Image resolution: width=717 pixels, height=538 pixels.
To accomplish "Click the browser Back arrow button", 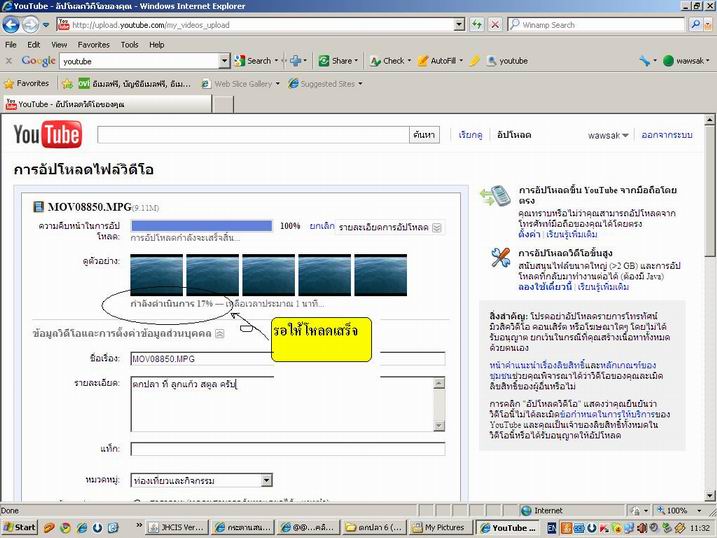I will (x=11, y=25).
